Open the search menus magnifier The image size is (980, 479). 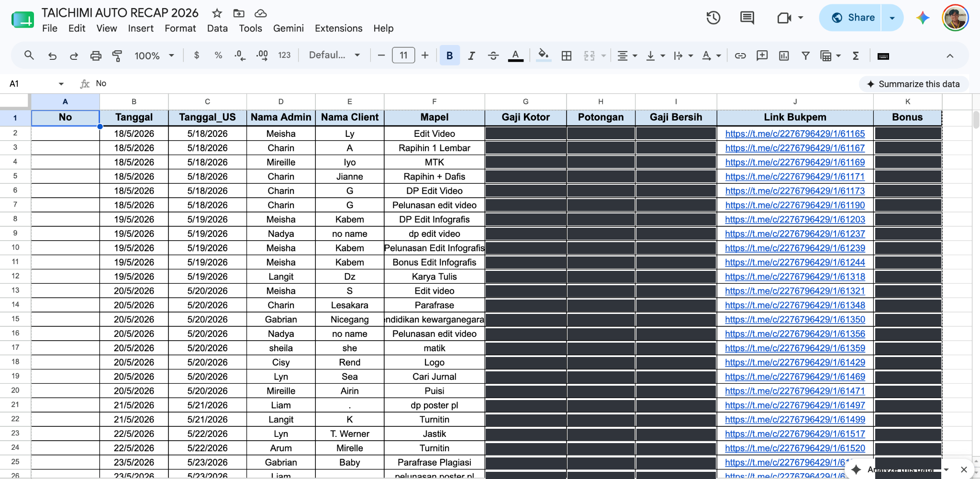29,56
